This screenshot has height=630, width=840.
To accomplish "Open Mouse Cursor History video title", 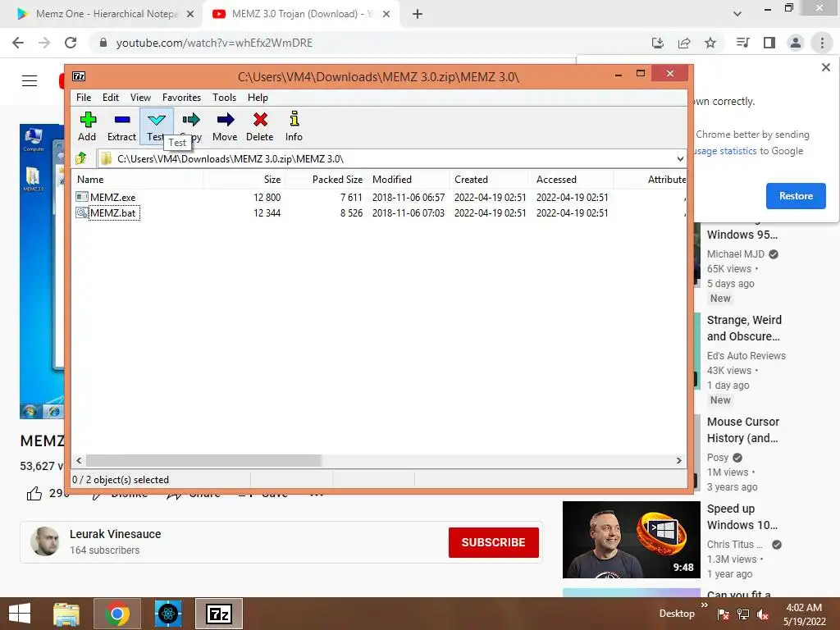I will [x=743, y=430].
